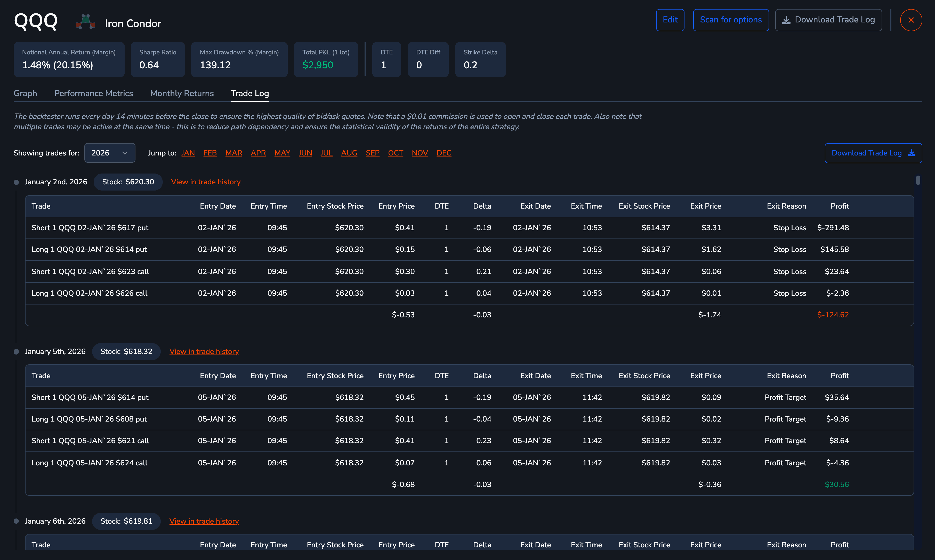Open the year 2026 dropdown
The image size is (935, 560).
109,153
